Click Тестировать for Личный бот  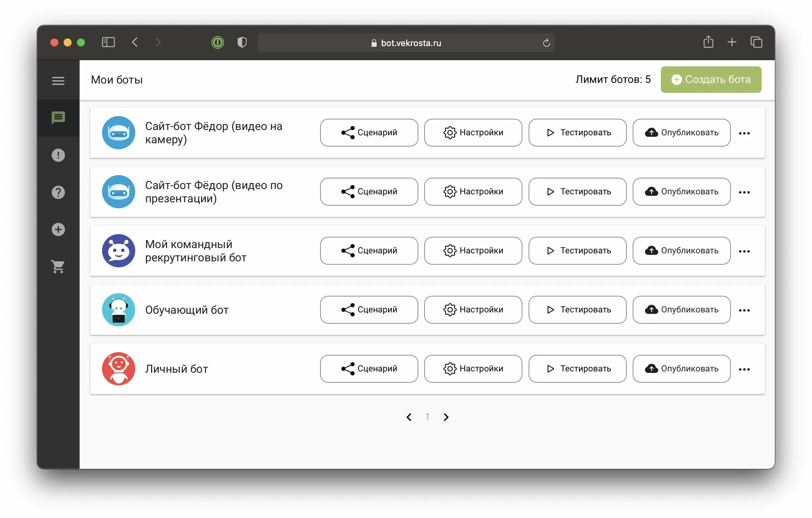tap(577, 369)
